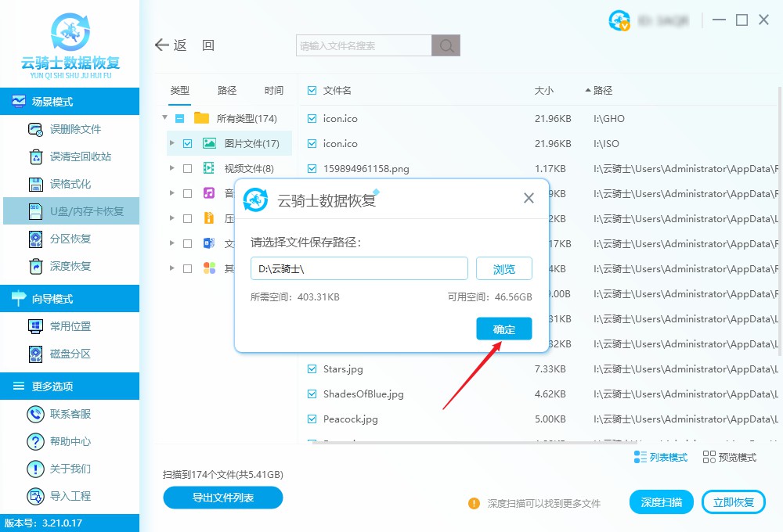This screenshot has height=532, width=783.
Task: Choose the U盘/内存卡恢复 card icon
Action: [x=35, y=211]
